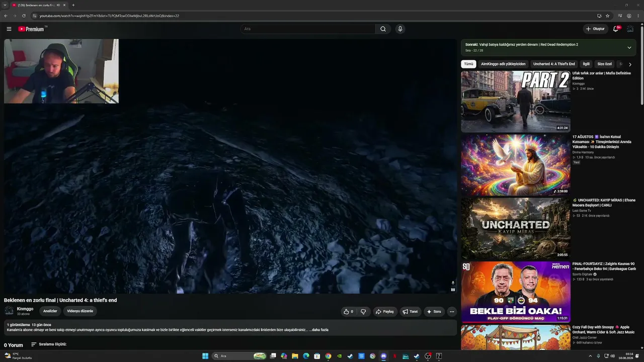Select the 'İlgili' filter chip
Screen dimensions: 644x362
pos(586,64)
